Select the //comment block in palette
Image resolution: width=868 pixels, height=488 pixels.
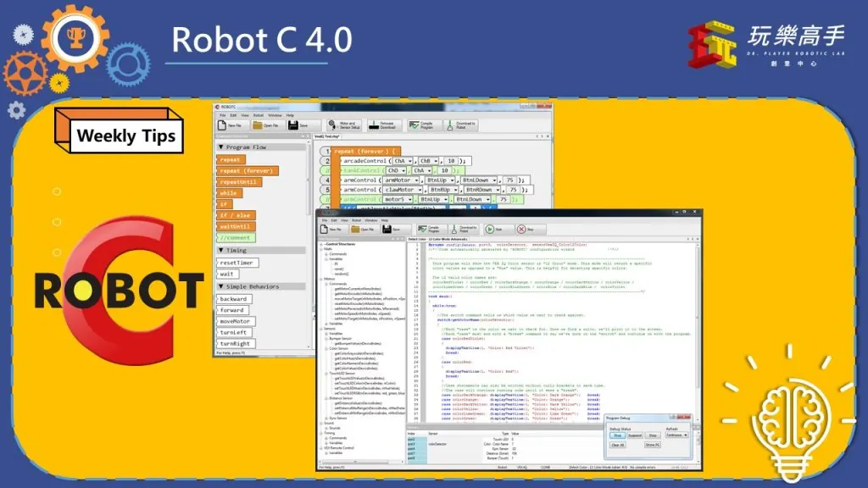coord(236,238)
